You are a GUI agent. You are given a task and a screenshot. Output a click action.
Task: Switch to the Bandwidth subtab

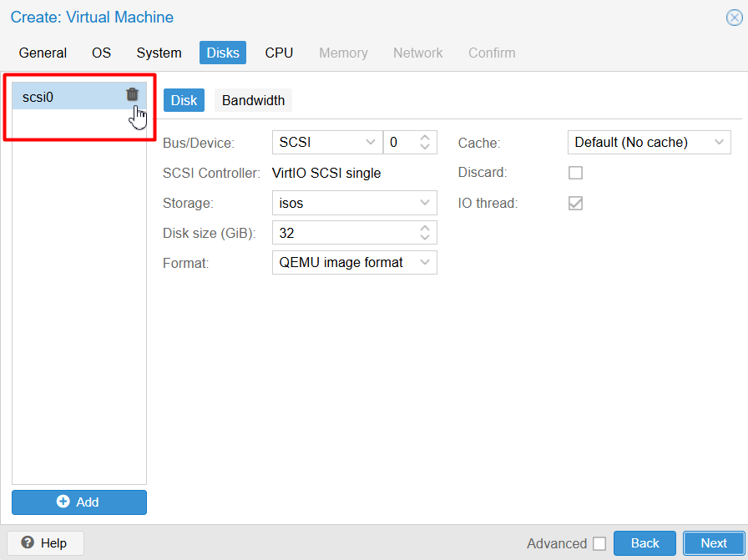pyautogui.click(x=253, y=100)
